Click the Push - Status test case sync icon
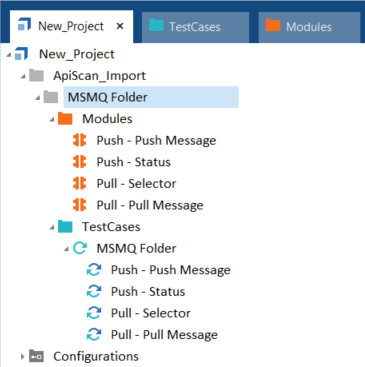This screenshot has width=365, height=367. (x=94, y=291)
